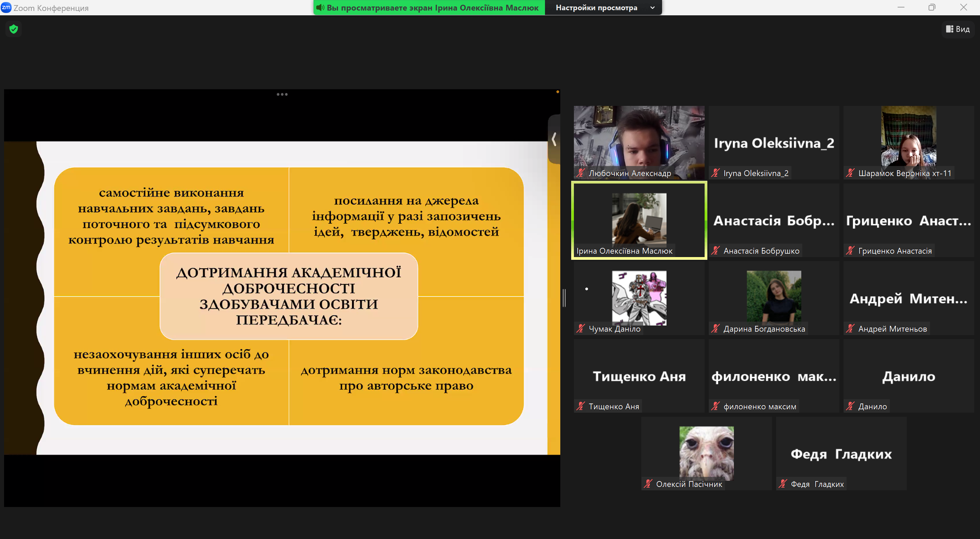The height and width of the screenshot is (539, 980).
Task: Open the three-dot options above shared screen
Action: [282, 94]
